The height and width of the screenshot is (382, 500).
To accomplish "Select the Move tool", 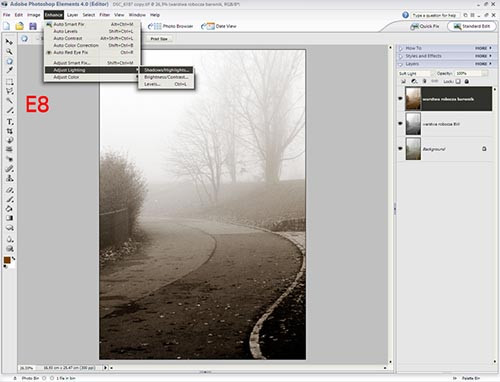I will point(9,42).
